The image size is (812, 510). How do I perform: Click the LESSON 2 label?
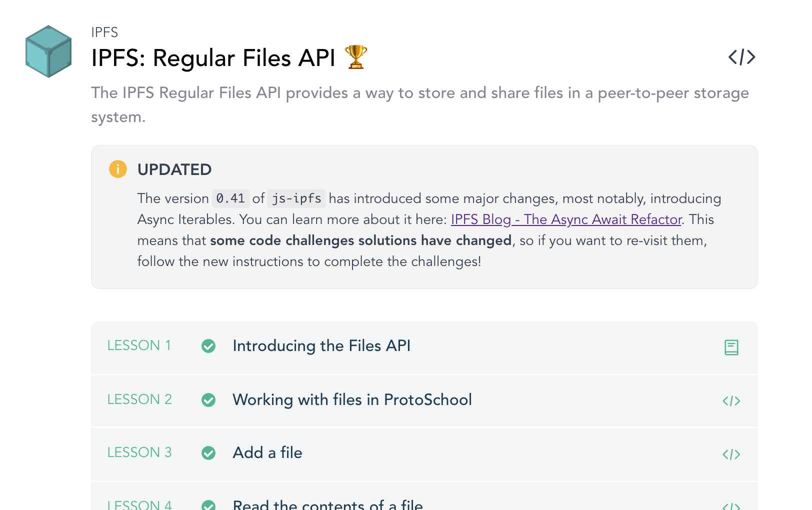coord(139,399)
